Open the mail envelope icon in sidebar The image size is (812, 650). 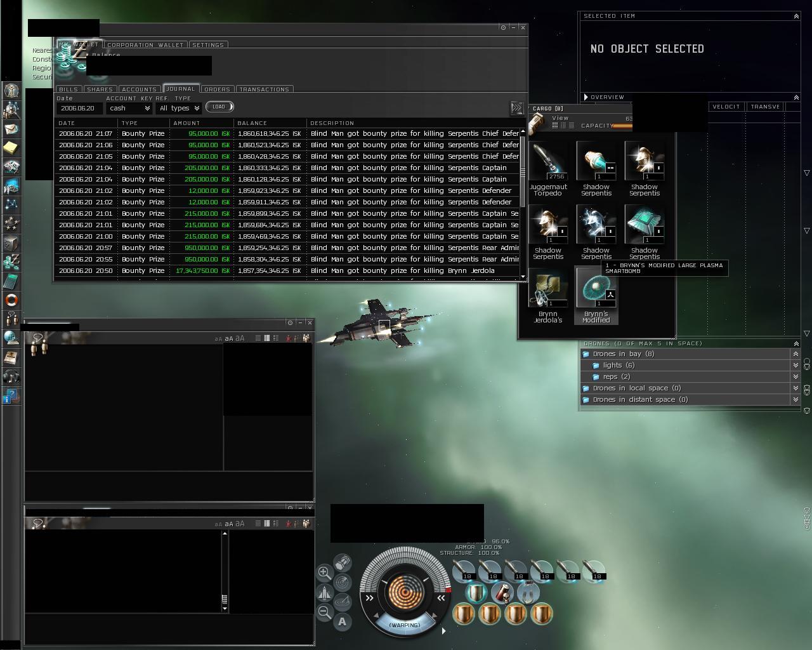click(x=11, y=129)
